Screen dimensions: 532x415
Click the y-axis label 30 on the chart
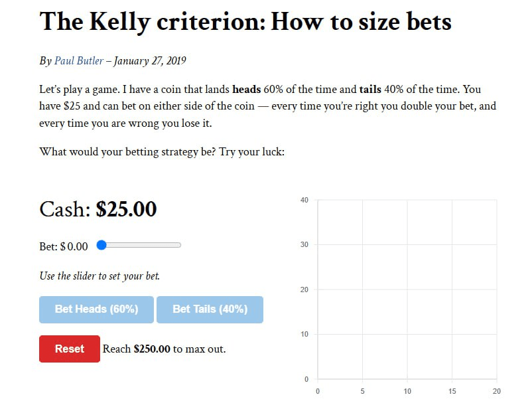click(304, 245)
